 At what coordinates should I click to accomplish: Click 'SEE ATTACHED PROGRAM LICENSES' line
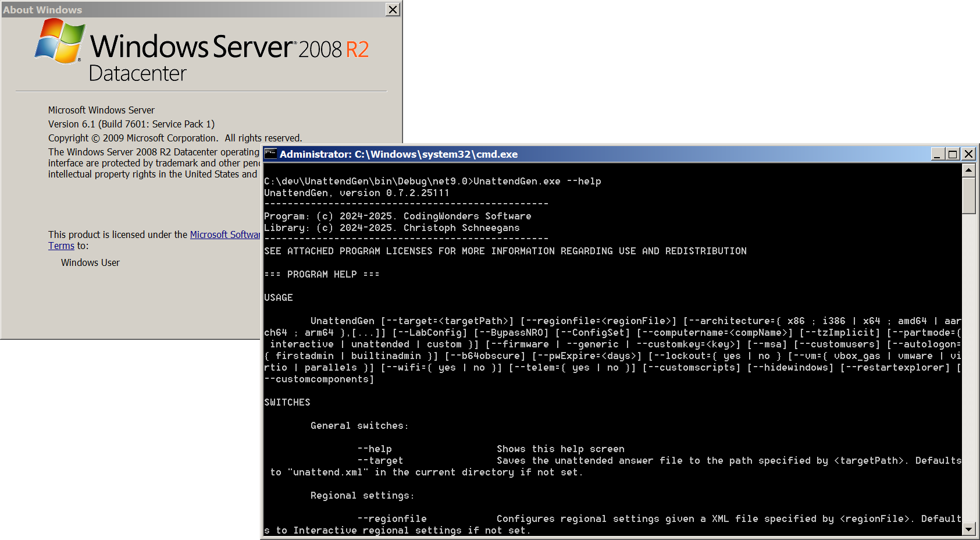click(505, 251)
